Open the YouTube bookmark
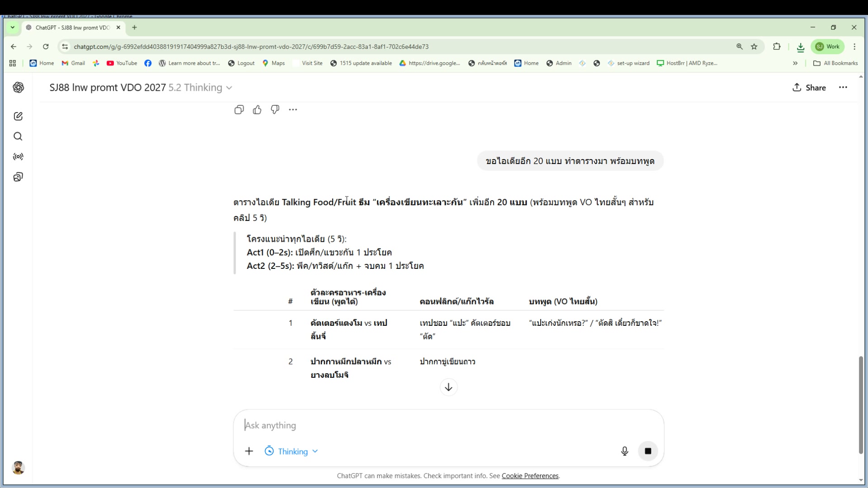Screen dimensions: 868x488 coord(122,63)
